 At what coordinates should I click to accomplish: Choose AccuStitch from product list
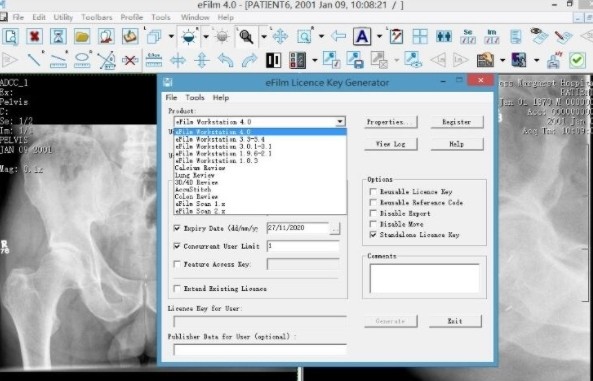[260, 189]
